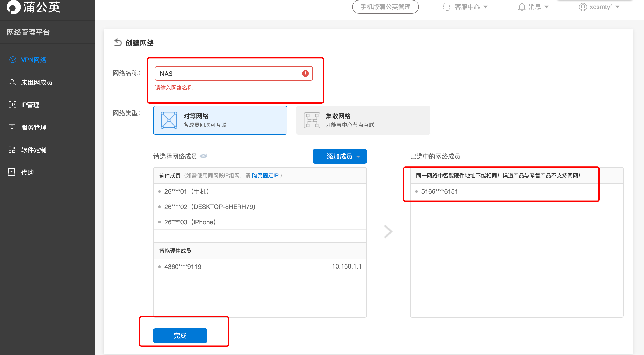Click the 软件定制 sidebar icon

(12, 150)
